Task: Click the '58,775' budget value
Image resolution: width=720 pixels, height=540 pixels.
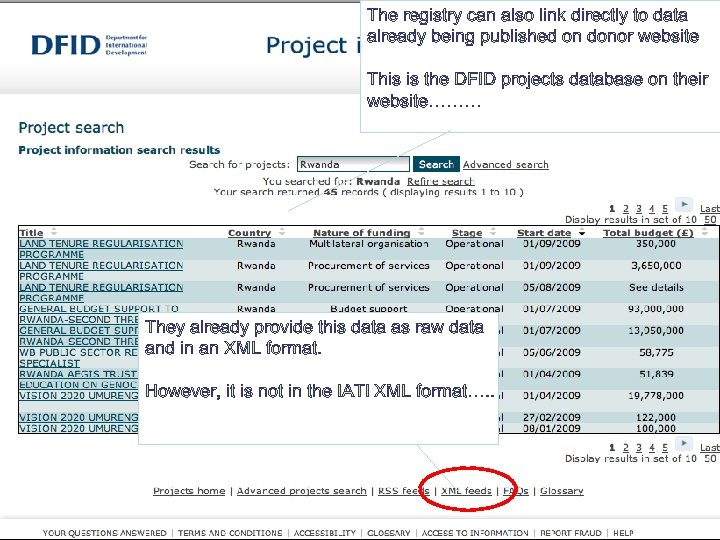Action: [x=657, y=353]
